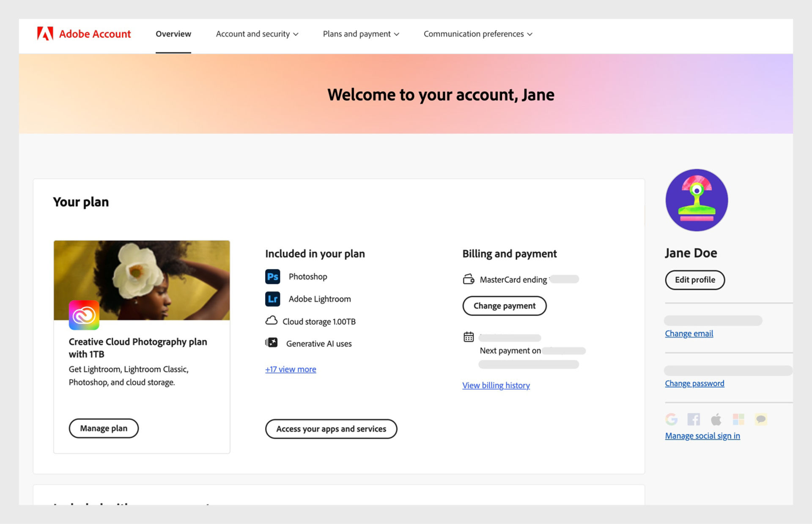Click the Adobe Account title
This screenshot has width=812, height=524.
(95, 34)
